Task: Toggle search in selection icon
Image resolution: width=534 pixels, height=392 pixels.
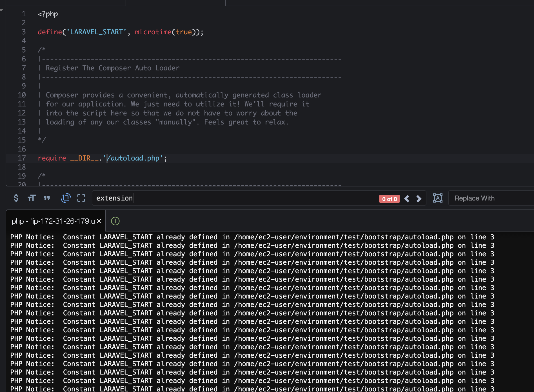Action: 81,198
